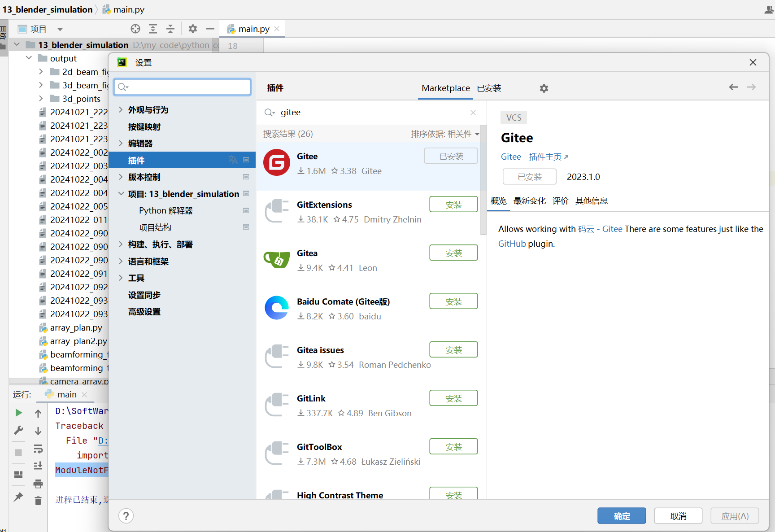Confirm settings with 确定 button
This screenshot has height=532, width=775.
pos(622,516)
